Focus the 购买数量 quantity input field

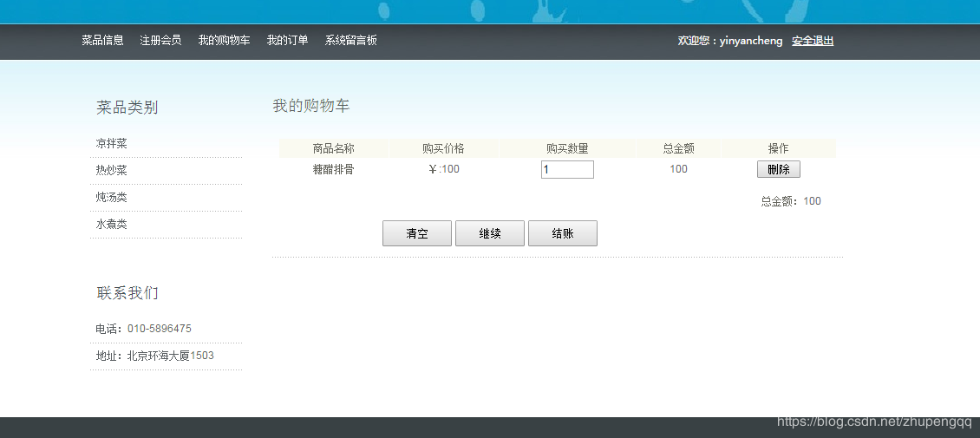(x=567, y=169)
